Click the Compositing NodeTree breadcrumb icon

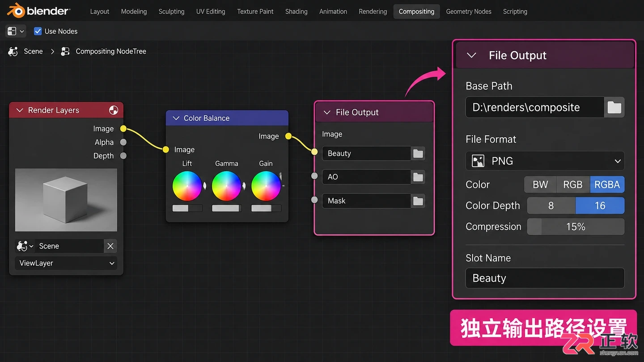[x=65, y=51]
